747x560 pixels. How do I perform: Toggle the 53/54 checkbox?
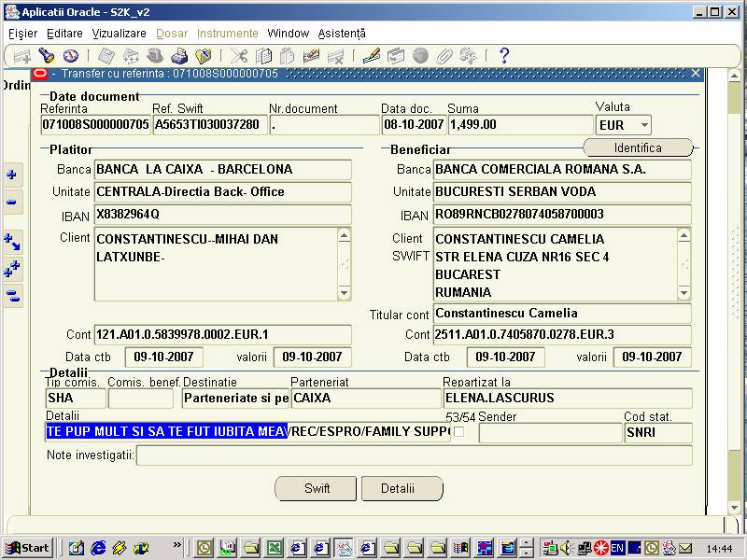tap(458, 432)
